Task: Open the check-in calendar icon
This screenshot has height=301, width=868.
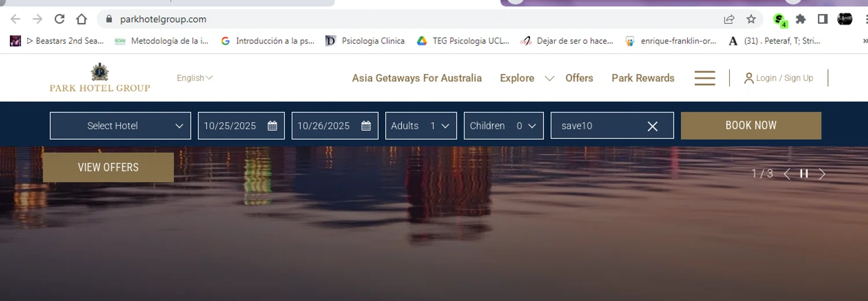Action: (273, 126)
